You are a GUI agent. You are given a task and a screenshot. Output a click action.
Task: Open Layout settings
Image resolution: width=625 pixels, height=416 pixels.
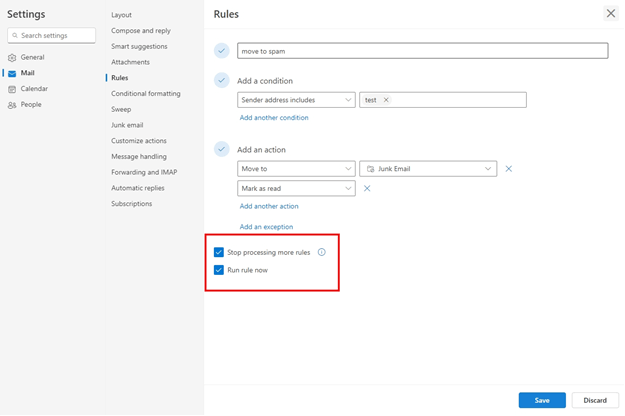122,15
